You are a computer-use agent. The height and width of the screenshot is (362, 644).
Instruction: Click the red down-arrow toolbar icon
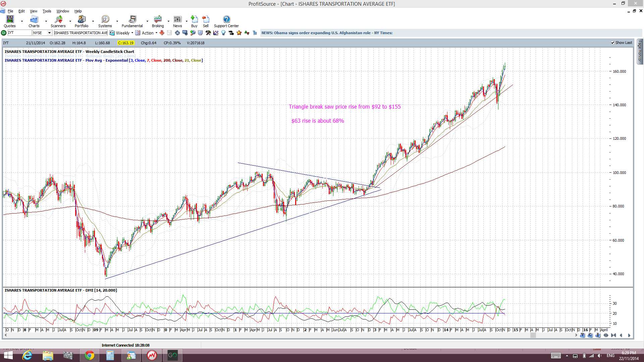(x=162, y=33)
